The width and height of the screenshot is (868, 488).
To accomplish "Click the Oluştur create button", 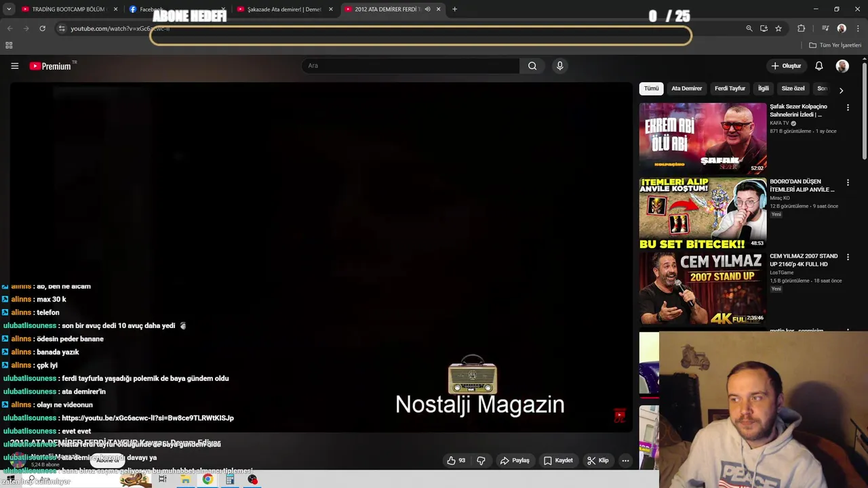I will click(786, 66).
